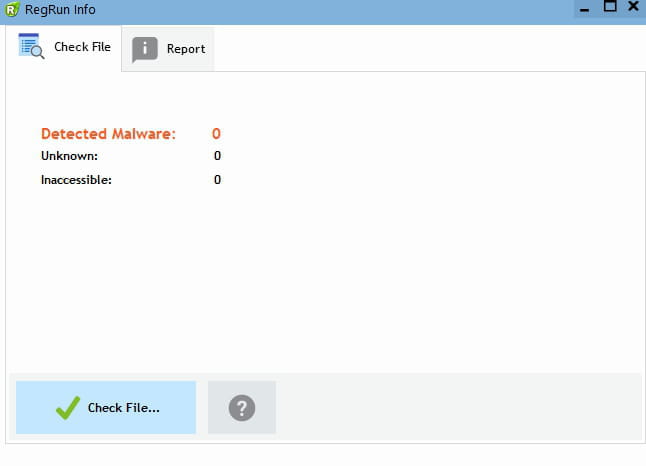
Task: Select the Detected Malware label
Action: click(x=108, y=134)
